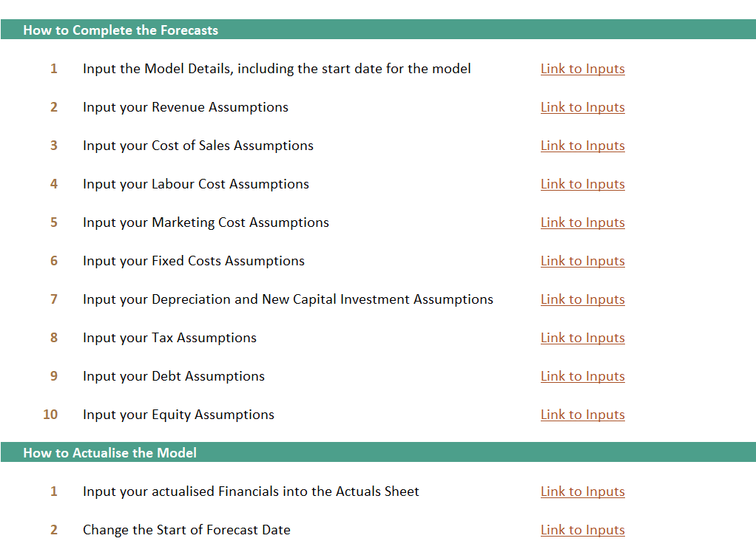Follow the Equity Assumptions inputs link
756x558 pixels.
click(582, 415)
